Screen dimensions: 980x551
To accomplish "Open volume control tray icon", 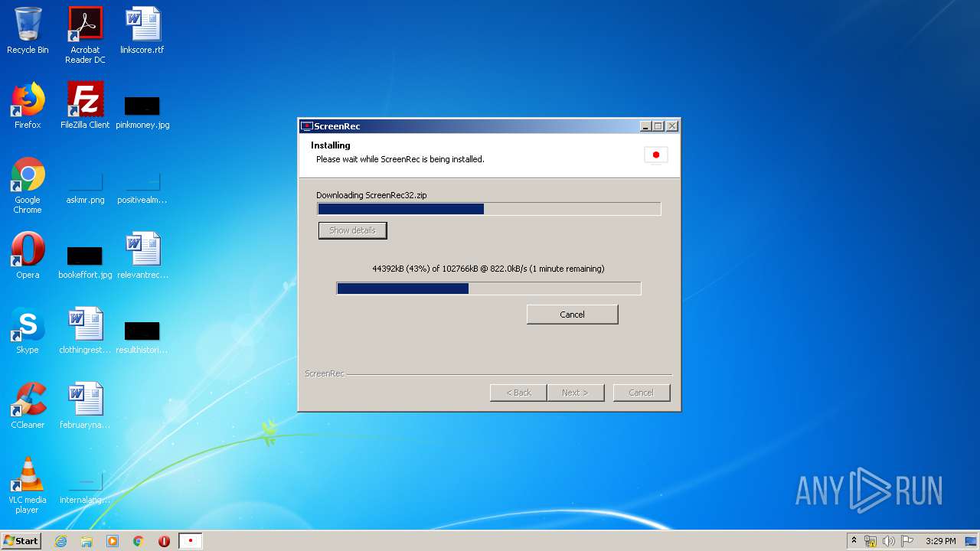I will (x=889, y=541).
